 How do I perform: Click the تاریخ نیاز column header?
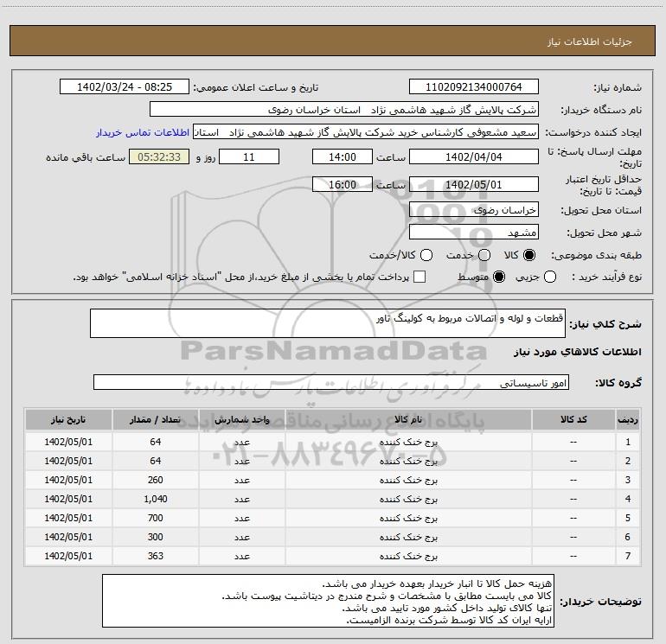click(x=68, y=420)
